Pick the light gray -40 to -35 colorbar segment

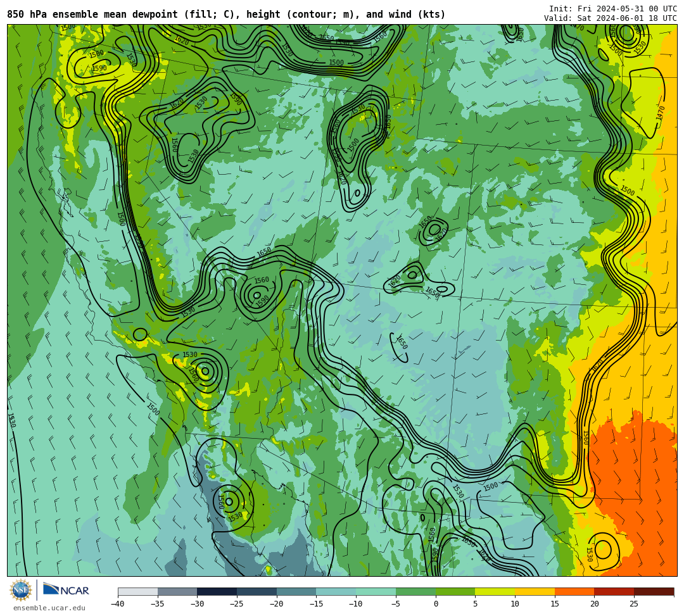(138, 591)
